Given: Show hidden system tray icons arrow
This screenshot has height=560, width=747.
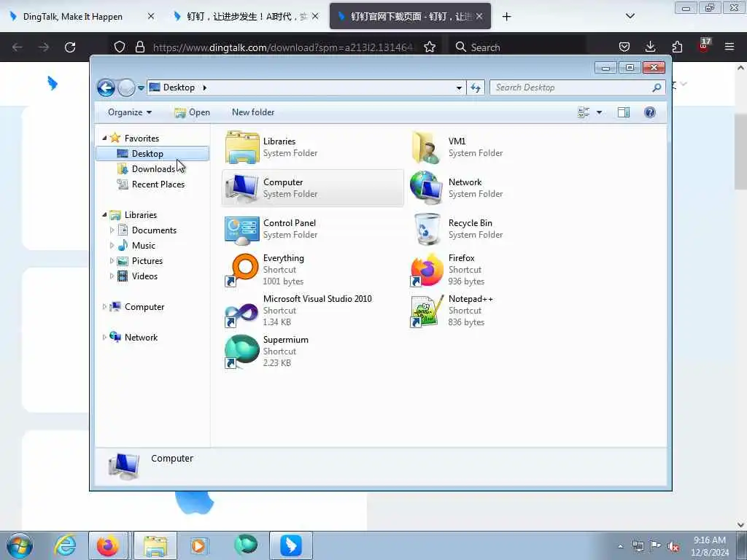Looking at the screenshot, I should pos(620,547).
